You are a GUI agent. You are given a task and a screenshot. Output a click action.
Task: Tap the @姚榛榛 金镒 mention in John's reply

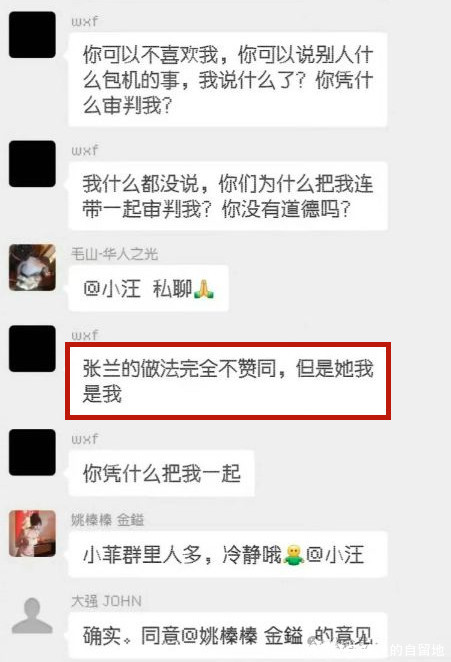[x=242, y=635]
